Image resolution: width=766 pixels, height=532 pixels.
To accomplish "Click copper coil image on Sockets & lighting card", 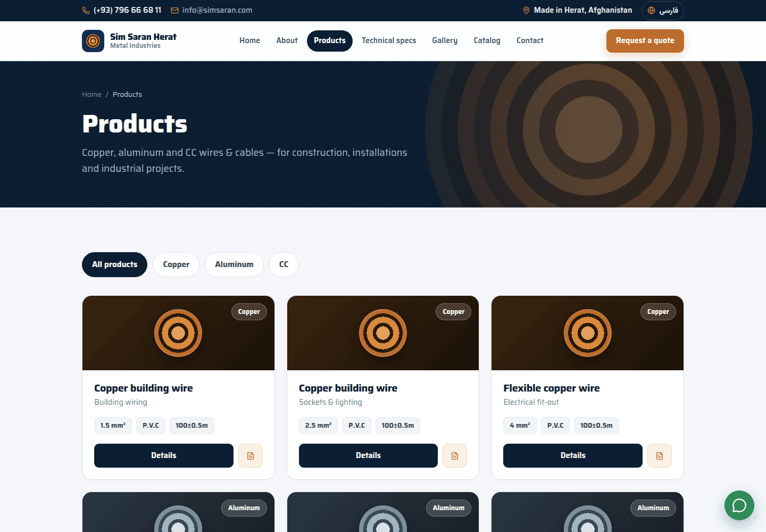I will [383, 333].
